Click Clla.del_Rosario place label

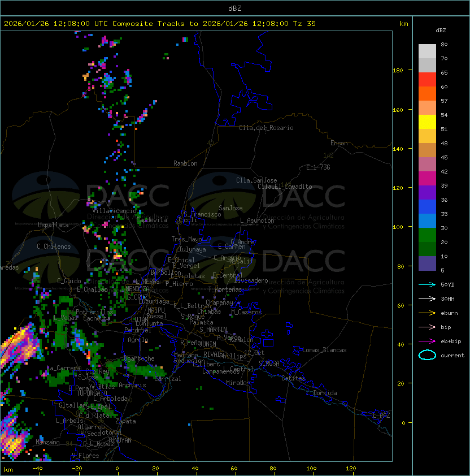[266, 128]
